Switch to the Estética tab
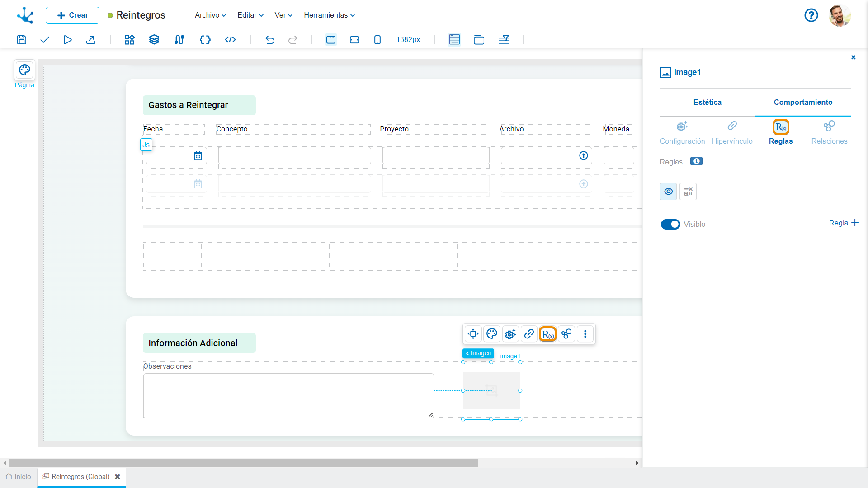 click(708, 103)
